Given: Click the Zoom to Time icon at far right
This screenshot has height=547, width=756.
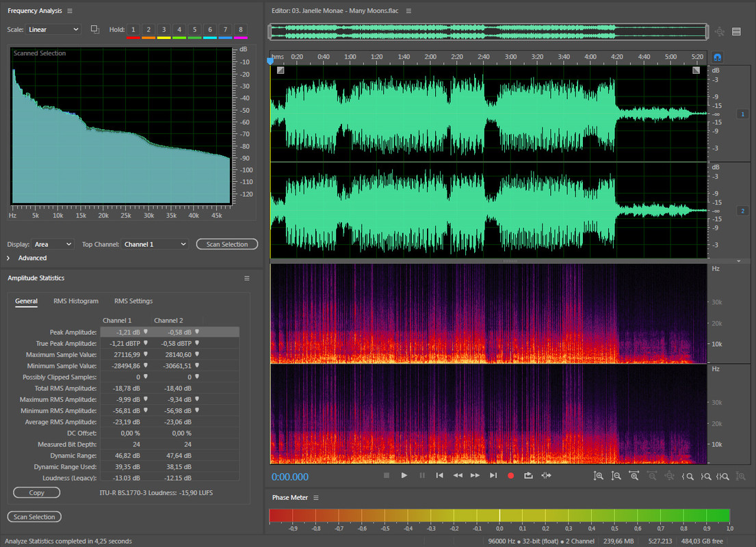Looking at the screenshot, I should [x=740, y=476].
